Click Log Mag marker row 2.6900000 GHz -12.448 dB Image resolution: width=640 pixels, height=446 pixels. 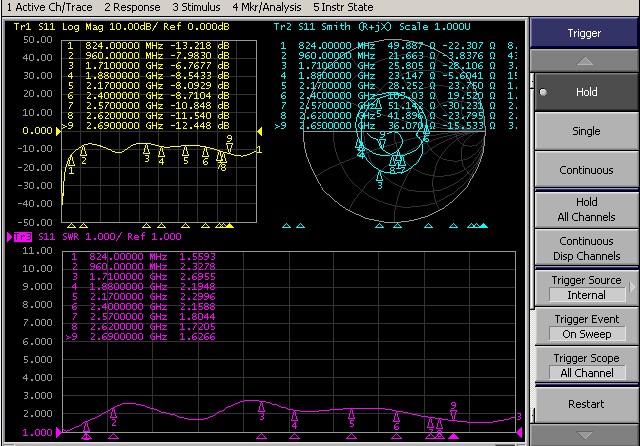(146, 126)
